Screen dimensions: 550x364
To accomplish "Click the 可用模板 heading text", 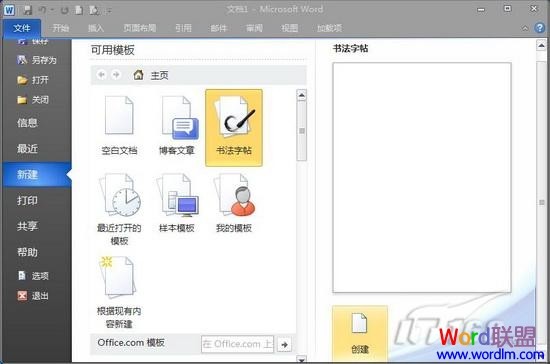I will point(113,50).
